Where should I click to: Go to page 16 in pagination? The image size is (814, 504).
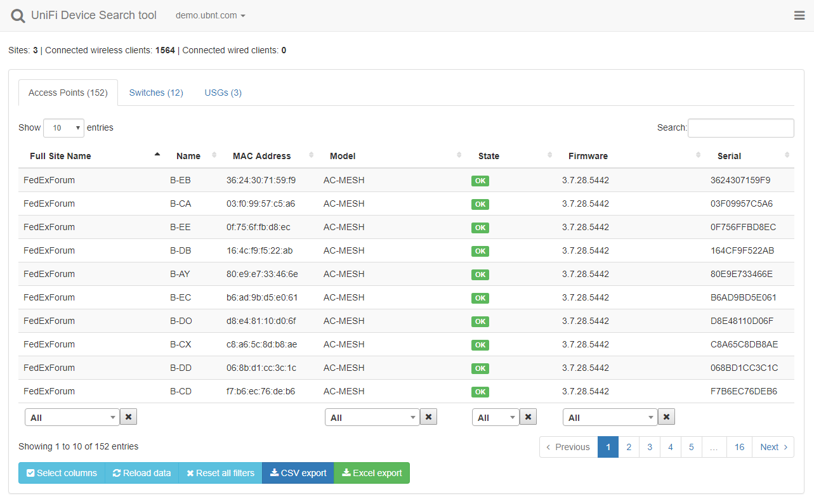click(x=739, y=447)
